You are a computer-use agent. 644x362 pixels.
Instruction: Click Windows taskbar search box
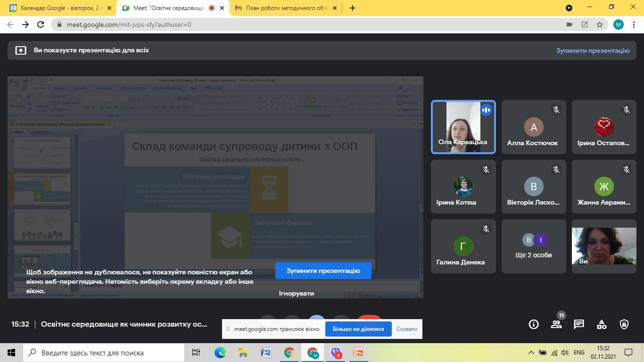click(x=103, y=353)
